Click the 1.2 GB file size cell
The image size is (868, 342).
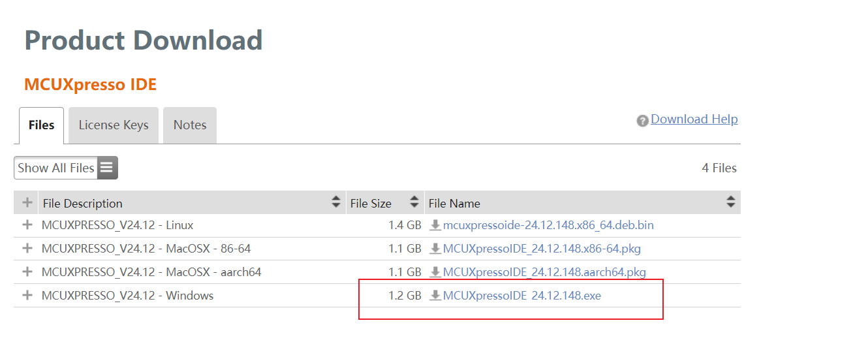tap(405, 296)
